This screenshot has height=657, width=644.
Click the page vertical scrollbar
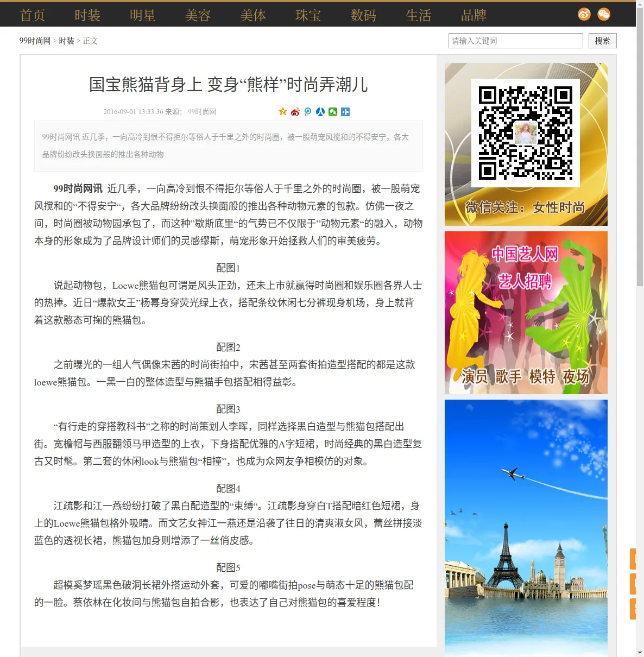[x=640, y=328]
